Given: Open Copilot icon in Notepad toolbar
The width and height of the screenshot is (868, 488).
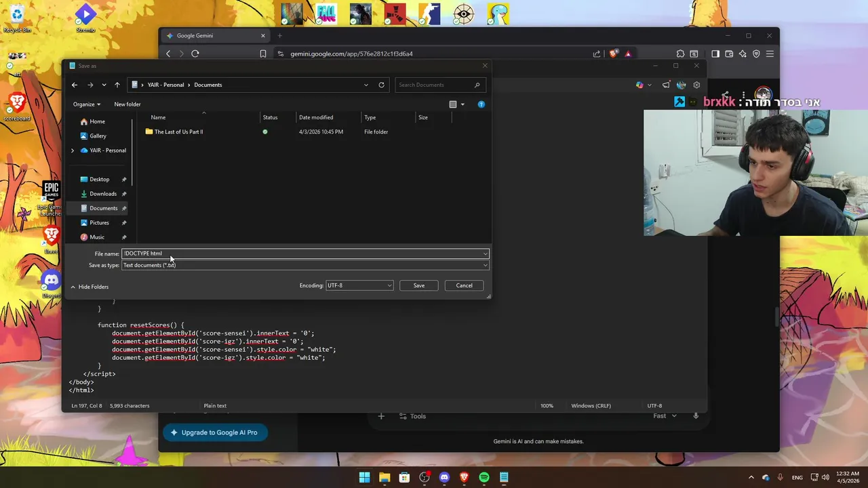Looking at the screenshot, I should tap(639, 85).
